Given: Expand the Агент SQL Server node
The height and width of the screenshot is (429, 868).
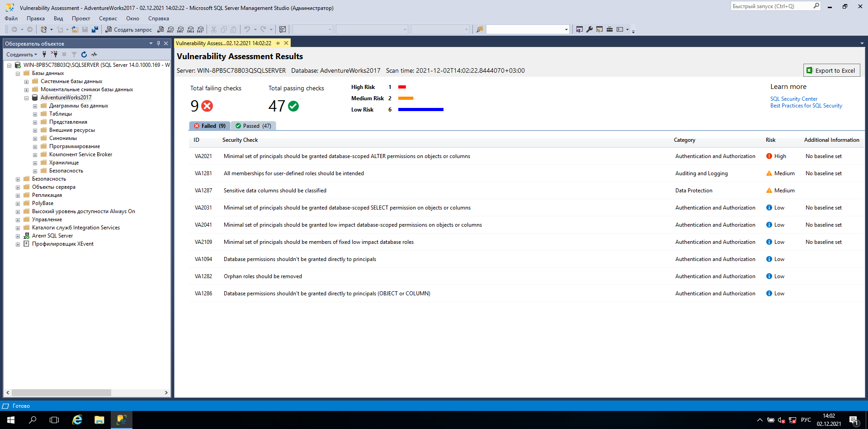Looking at the screenshot, I should tap(18, 236).
